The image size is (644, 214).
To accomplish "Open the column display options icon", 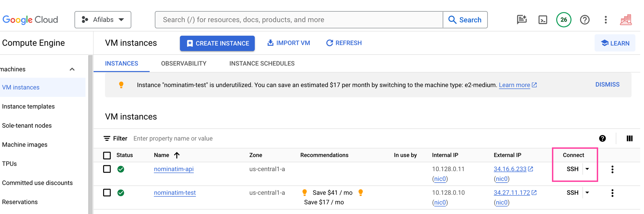I will click(x=630, y=138).
